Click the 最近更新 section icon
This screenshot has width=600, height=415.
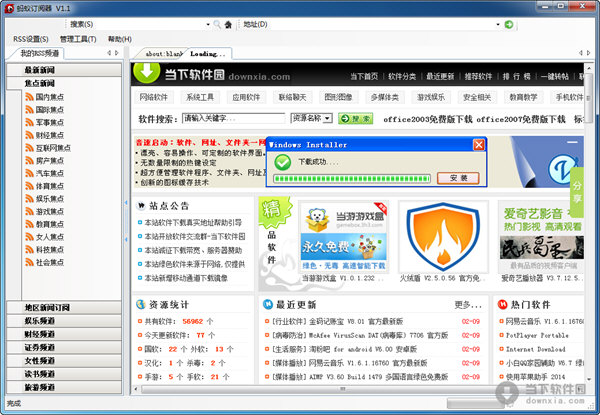(267, 304)
